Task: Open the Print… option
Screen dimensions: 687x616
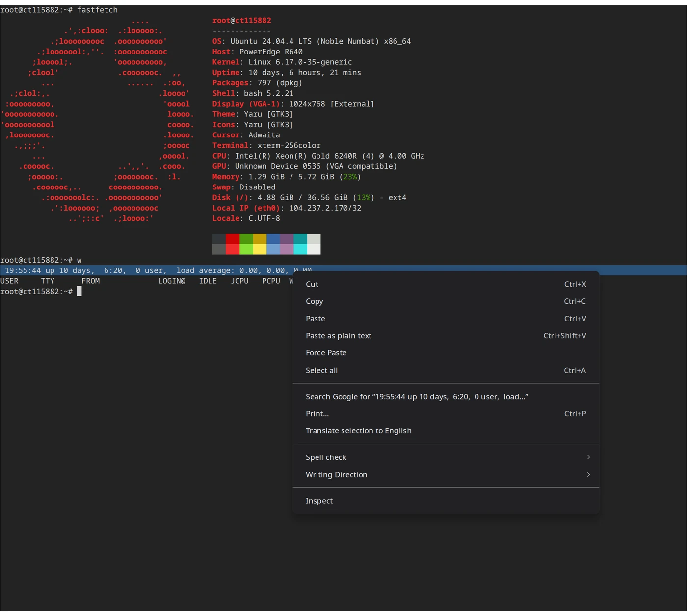Action: (446, 414)
